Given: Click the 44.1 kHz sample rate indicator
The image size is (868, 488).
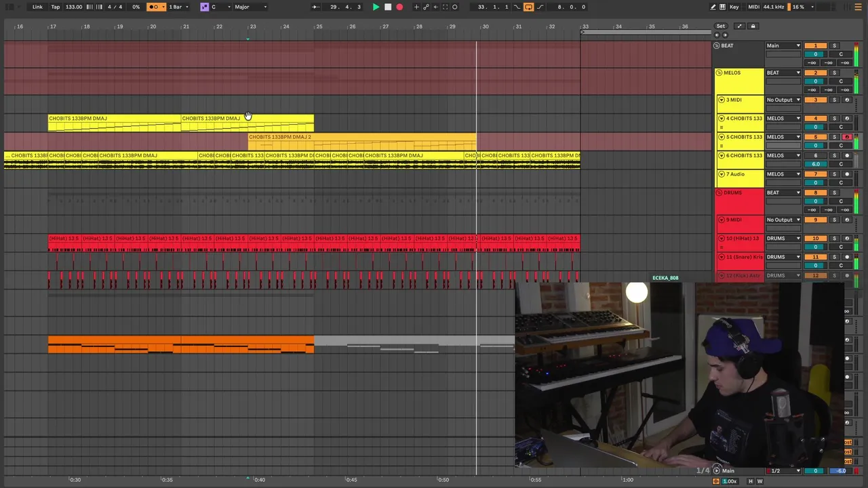Looking at the screenshot, I should coord(774,7).
